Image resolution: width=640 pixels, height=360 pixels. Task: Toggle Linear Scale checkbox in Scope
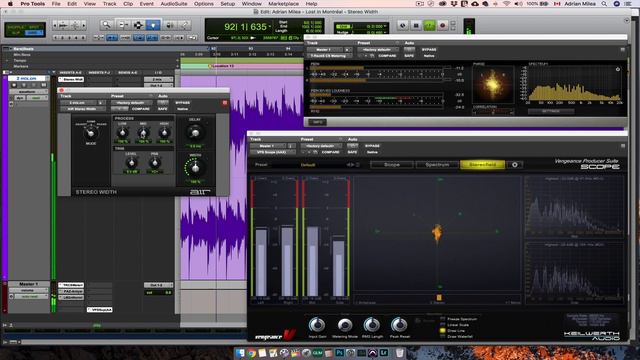[x=443, y=325]
